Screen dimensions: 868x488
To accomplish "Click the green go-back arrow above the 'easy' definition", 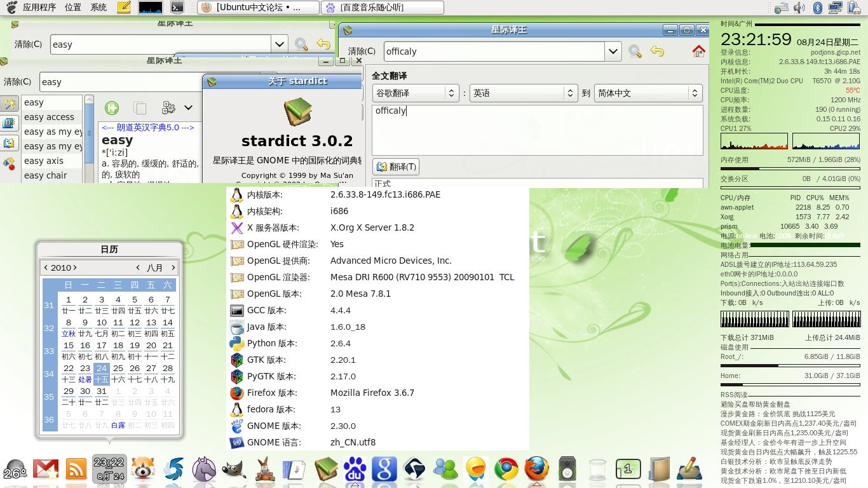I will 112,107.
